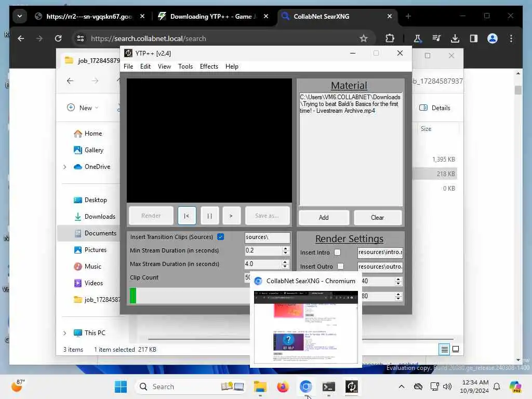The width and height of the screenshot is (532, 399).
Task: Increase the 40 render setting value
Action: 398,279
